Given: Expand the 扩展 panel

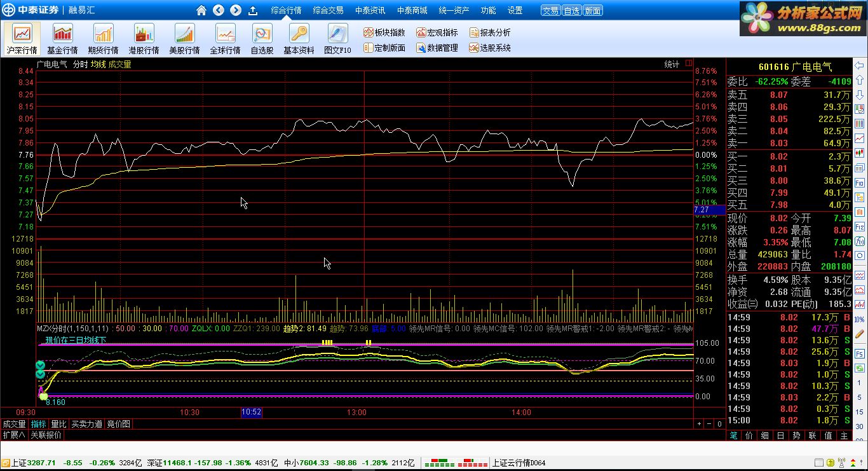Looking at the screenshot, I should [14, 435].
